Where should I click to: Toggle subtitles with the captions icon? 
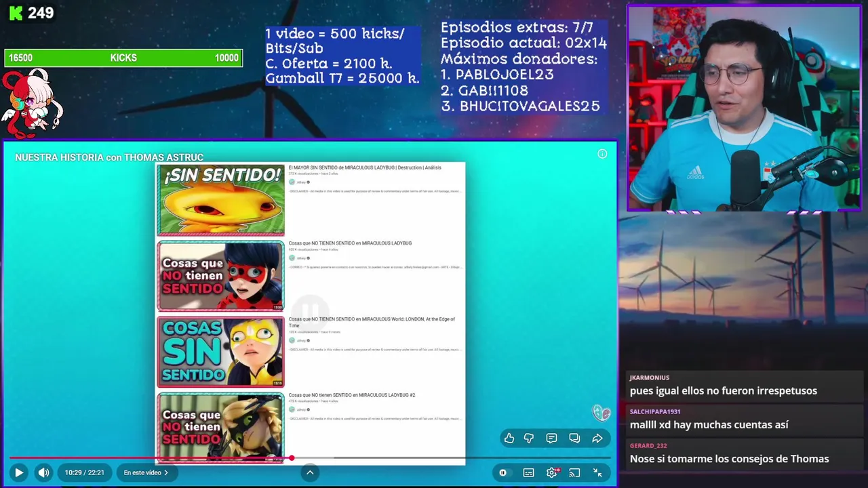click(x=528, y=472)
